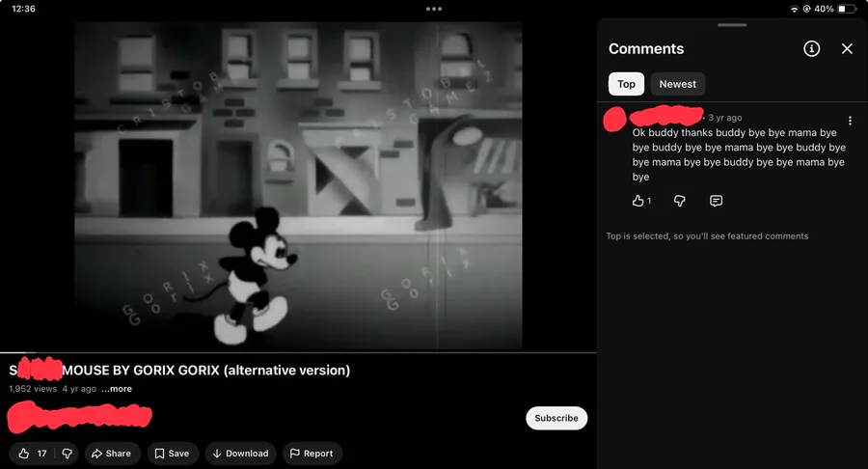The image size is (868, 469).
Task: Tap the '1,952 views' text
Action: [33, 389]
